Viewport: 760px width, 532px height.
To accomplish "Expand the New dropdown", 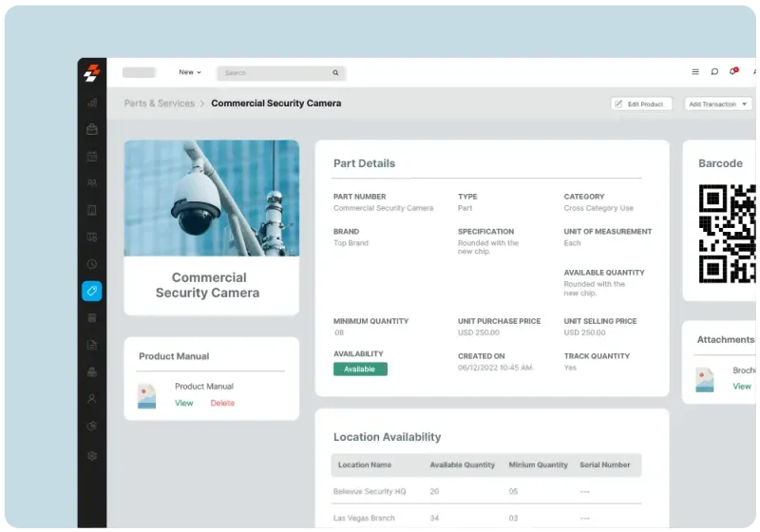I will (x=190, y=72).
